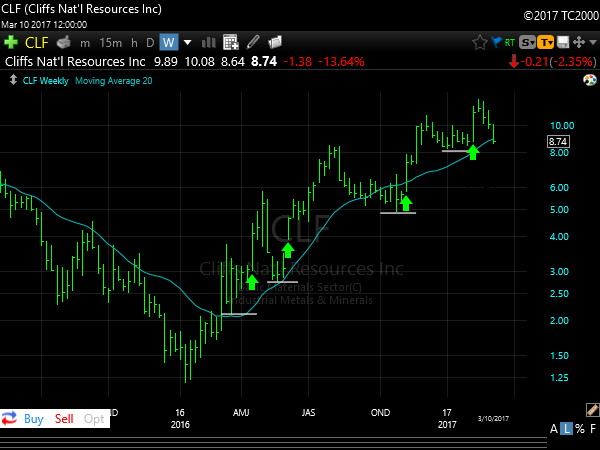Click the CLF Weekly plot label
Viewport: 600px width, 450px height.
point(46,81)
